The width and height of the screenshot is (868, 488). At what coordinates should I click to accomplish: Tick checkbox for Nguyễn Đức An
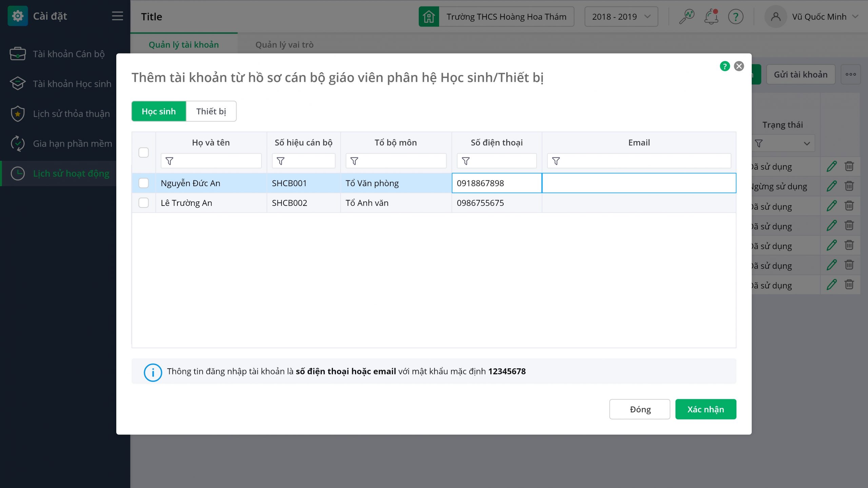coord(143,183)
